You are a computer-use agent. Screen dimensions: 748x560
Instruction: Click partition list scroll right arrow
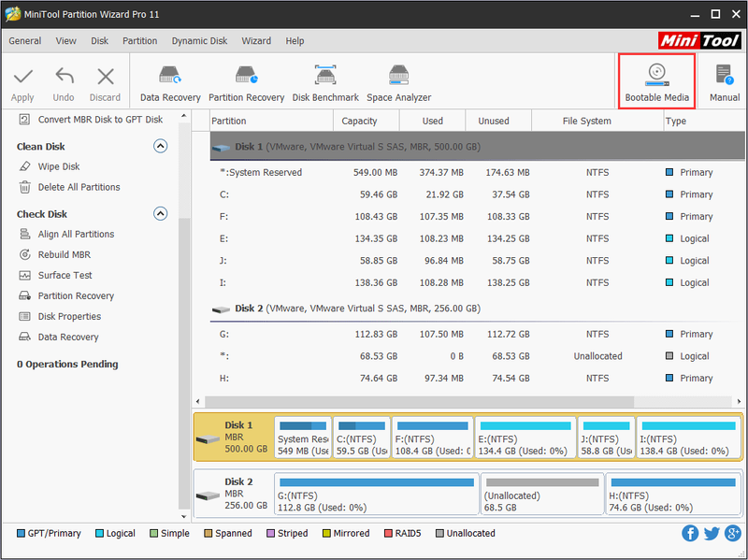point(739,401)
